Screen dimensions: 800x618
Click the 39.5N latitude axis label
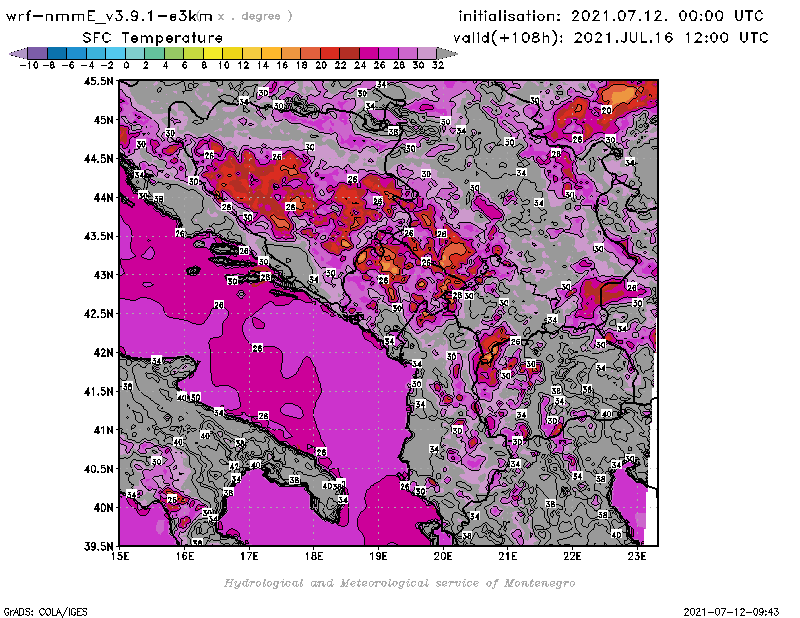(98, 547)
